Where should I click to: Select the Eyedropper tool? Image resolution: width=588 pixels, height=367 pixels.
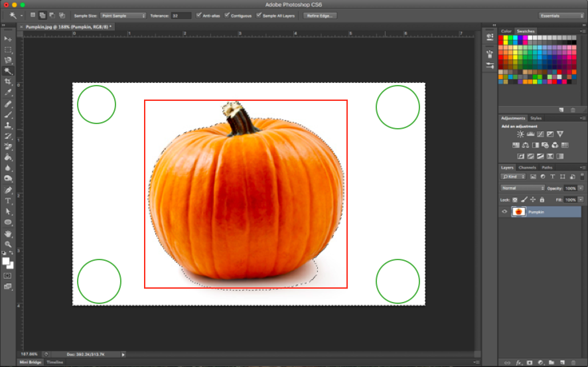(8, 93)
